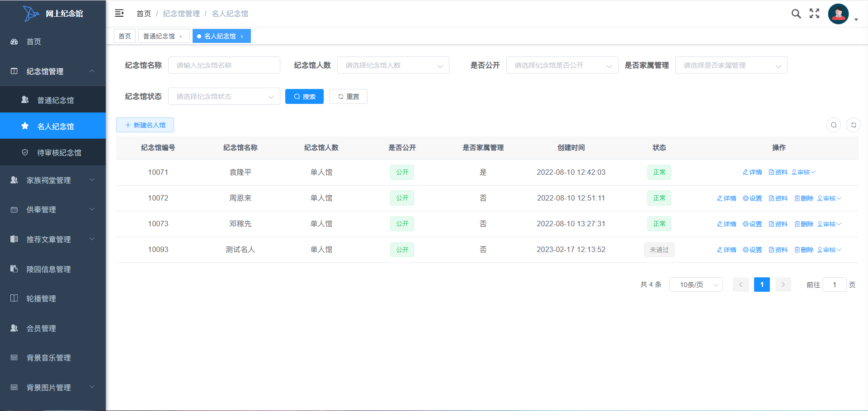Open 名人纪念馆 sidebar item
Screen dimensions: 868x411
point(53,126)
